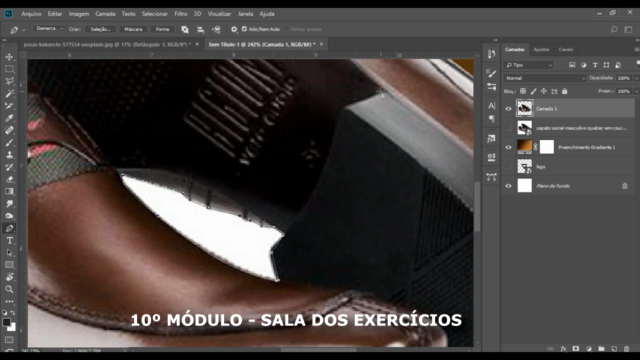Open the pen tool preset picker arrow
This screenshot has width=640, height=360.
coord(24,30)
